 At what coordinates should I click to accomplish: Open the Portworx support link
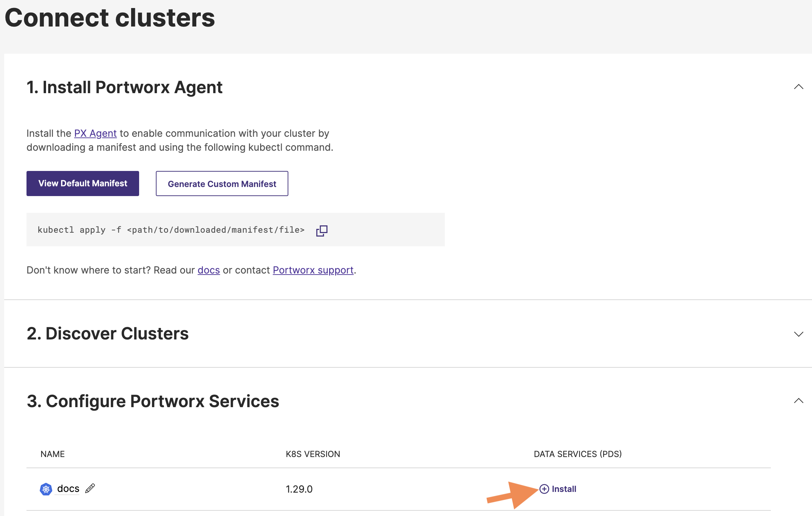point(313,270)
